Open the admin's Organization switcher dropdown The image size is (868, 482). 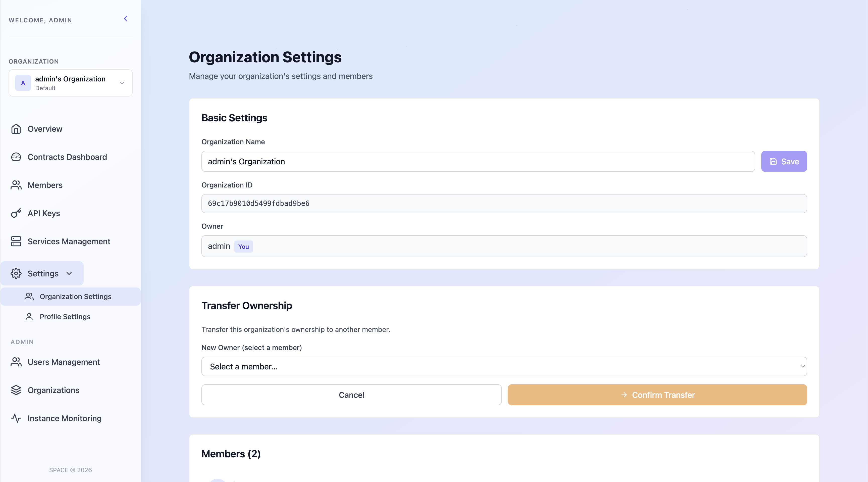point(70,83)
